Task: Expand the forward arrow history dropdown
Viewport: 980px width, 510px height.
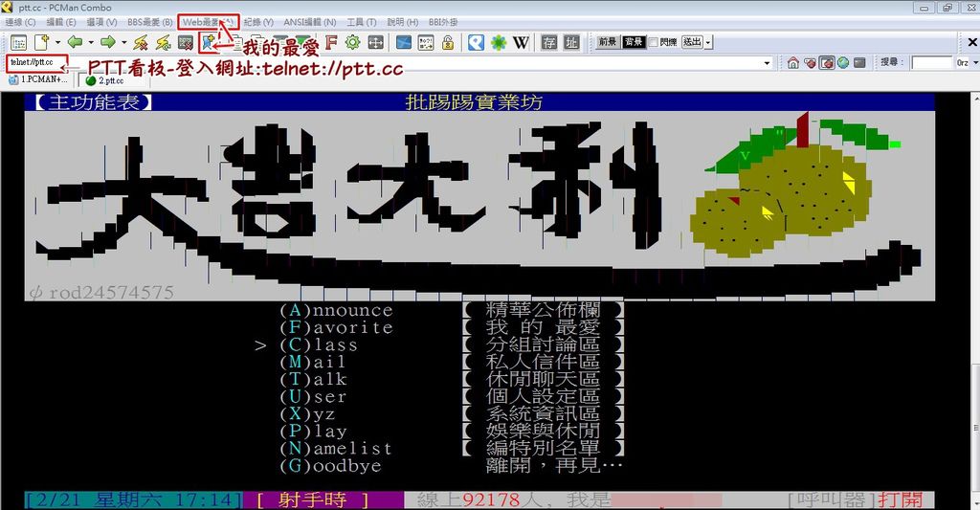Action: [x=123, y=42]
